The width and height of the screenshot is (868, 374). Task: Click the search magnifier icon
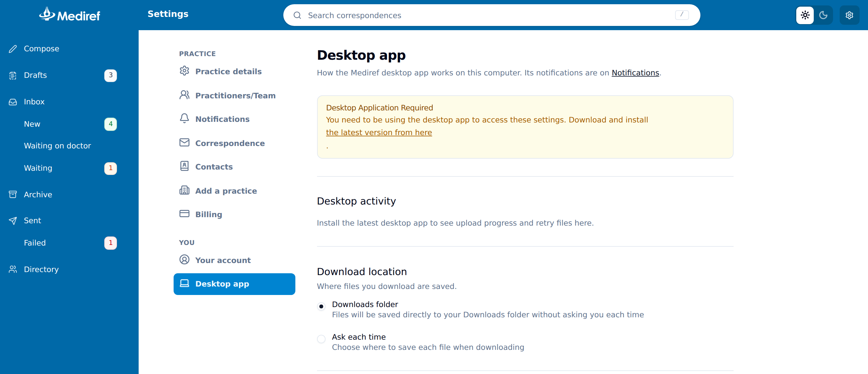pos(297,15)
